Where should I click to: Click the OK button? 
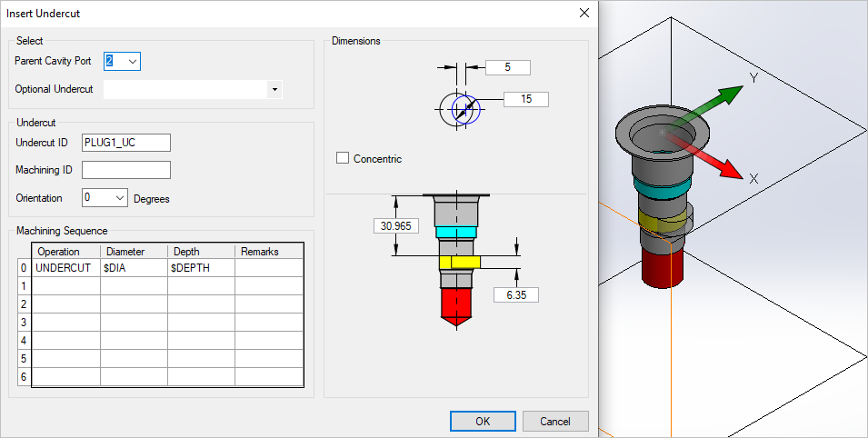coord(483,422)
